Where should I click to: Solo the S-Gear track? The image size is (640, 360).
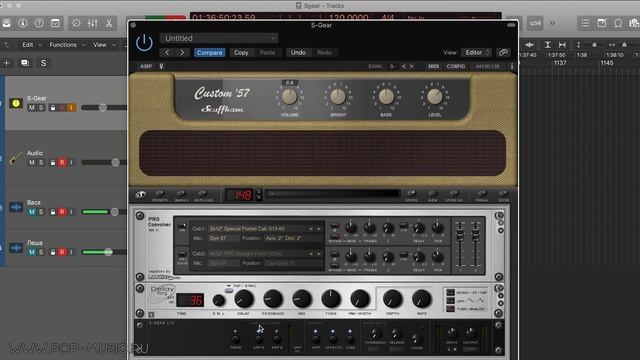click(41, 107)
